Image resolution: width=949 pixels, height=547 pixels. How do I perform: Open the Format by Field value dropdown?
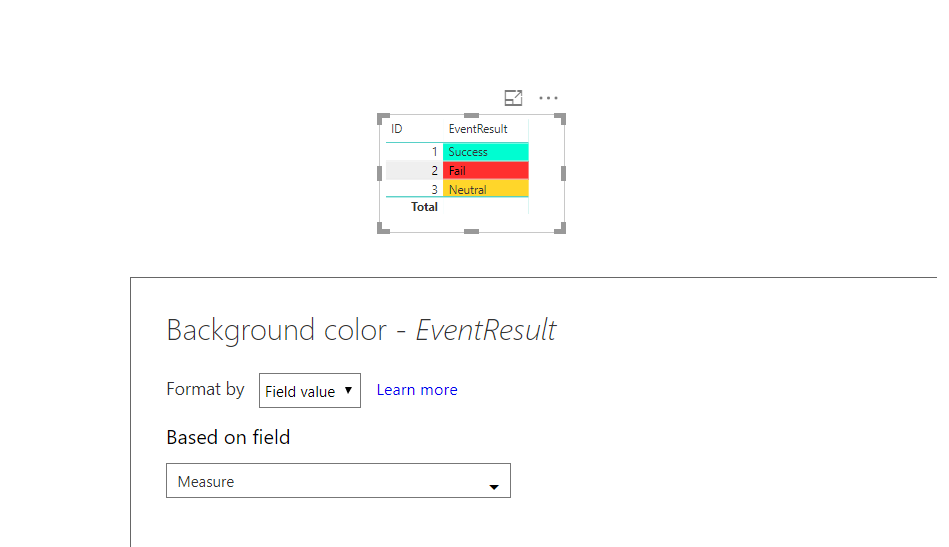310,390
